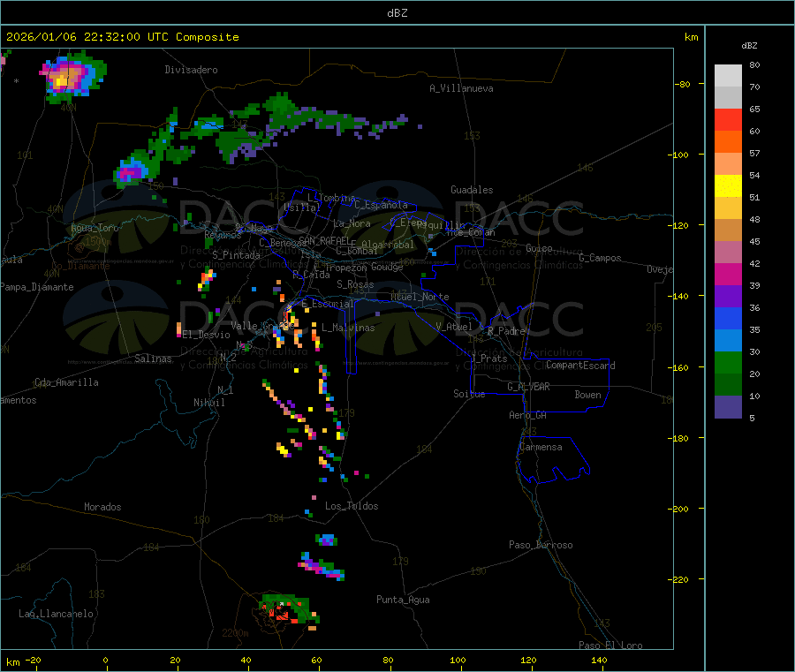Click the 39 dBZ magenta legend swatch
Image resolution: width=795 pixels, height=672 pixels.
click(728, 274)
